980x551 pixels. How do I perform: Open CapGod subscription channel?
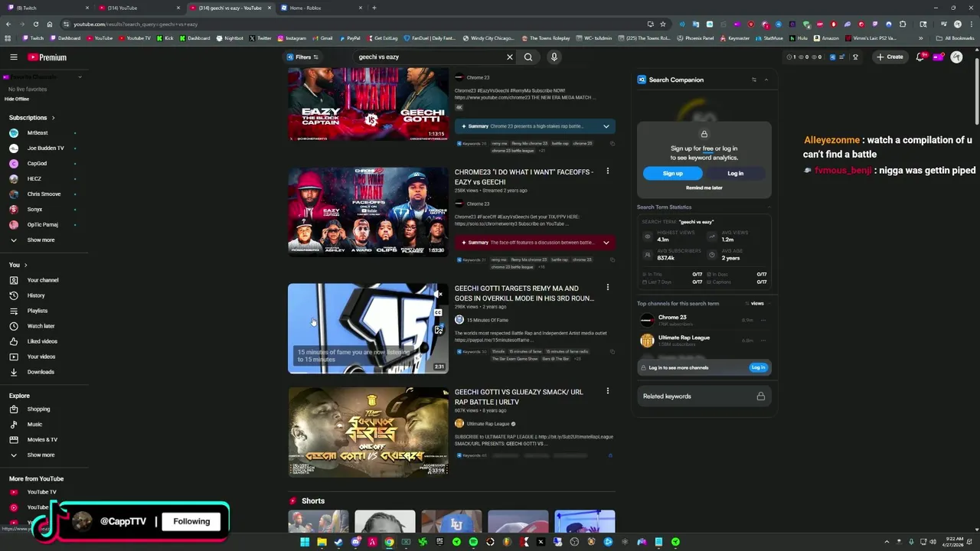click(37, 164)
